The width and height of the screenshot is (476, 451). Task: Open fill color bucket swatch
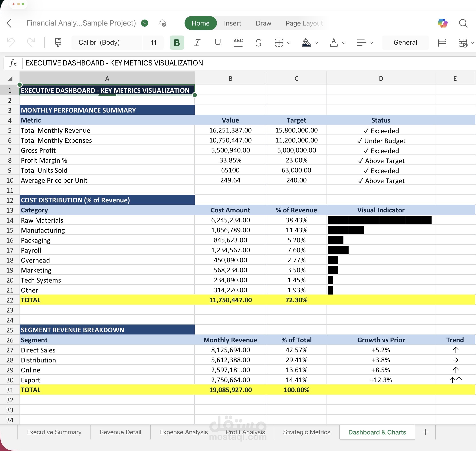(306, 43)
